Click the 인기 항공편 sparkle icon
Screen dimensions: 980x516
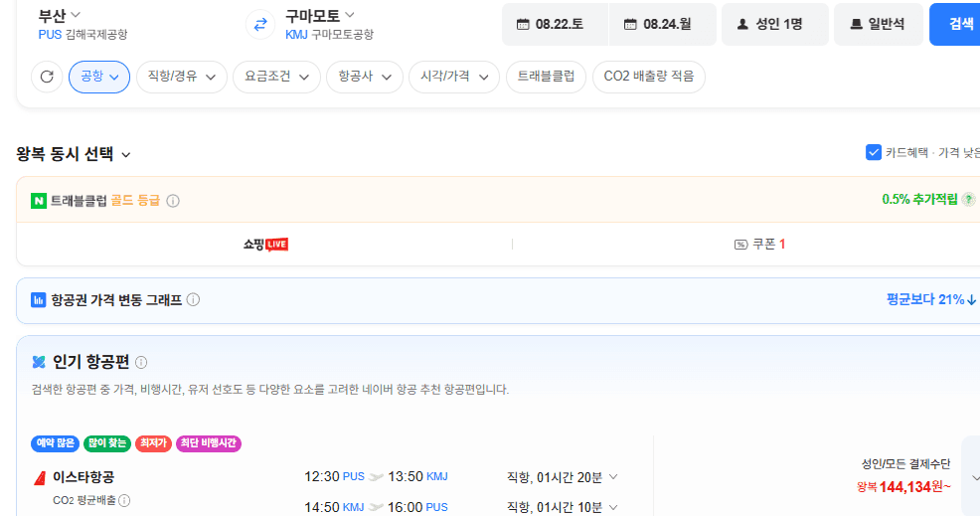coord(39,362)
